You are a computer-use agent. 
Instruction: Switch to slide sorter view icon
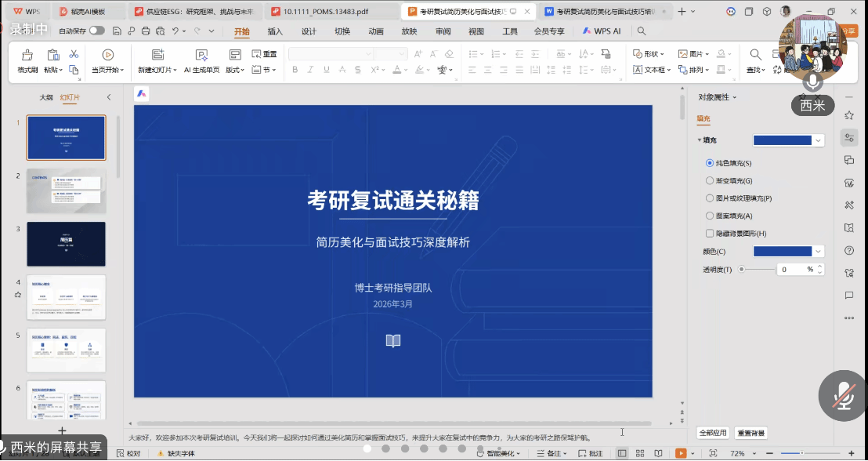click(640, 453)
